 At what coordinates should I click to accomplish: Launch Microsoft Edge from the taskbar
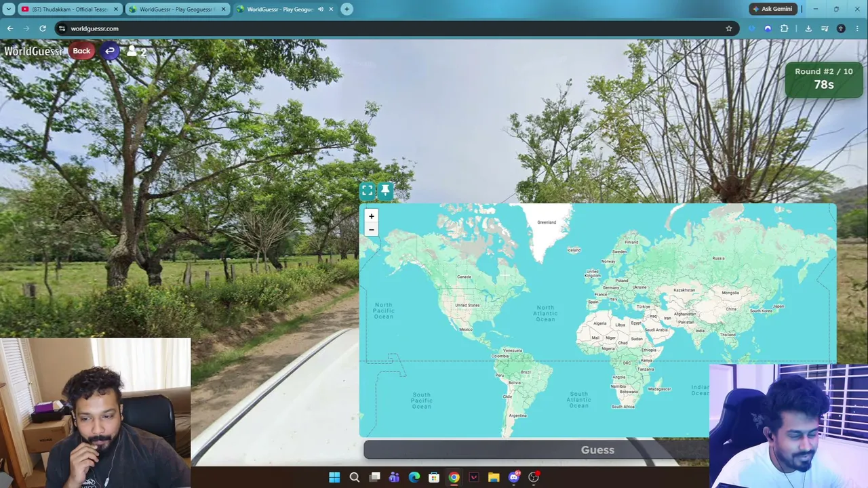[x=414, y=477]
